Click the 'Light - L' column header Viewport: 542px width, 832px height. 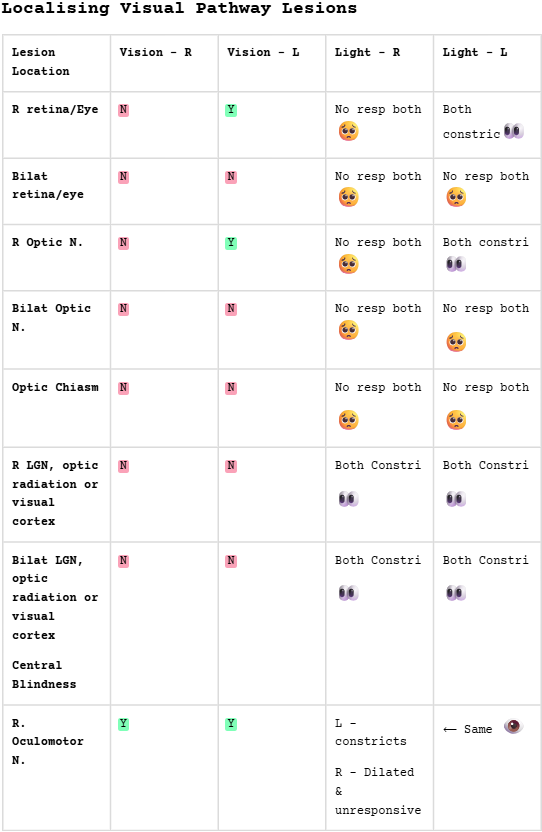click(x=475, y=52)
